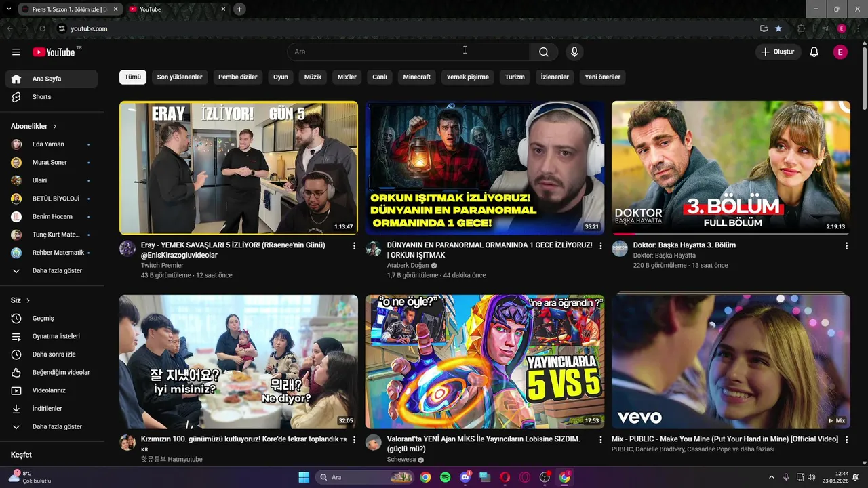Screen dimensions: 868x488
Task: Click the youtube.com address bar
Action: [407, 28]
